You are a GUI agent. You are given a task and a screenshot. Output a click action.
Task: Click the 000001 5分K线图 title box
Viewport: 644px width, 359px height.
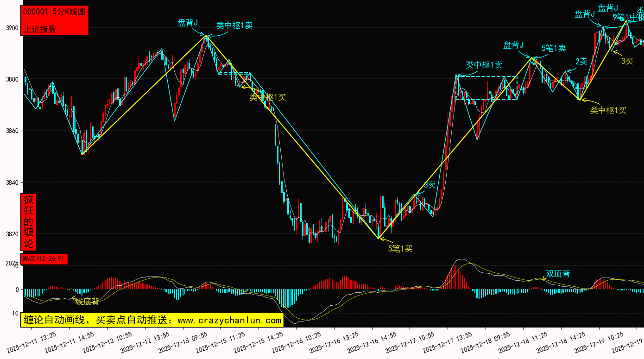pos(54,12)
